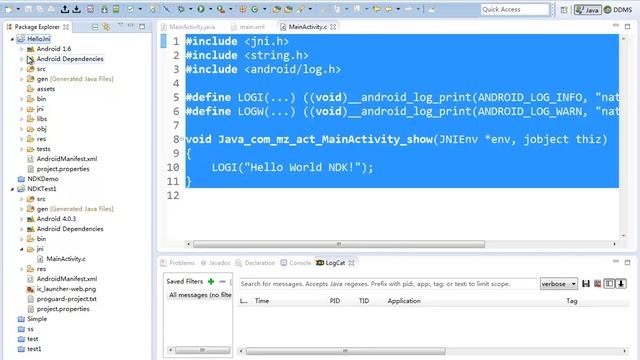This screenshot has height=360, width=640.
Task: Toggle Link with Editor in Package Explorer
Action: [106, 27]
